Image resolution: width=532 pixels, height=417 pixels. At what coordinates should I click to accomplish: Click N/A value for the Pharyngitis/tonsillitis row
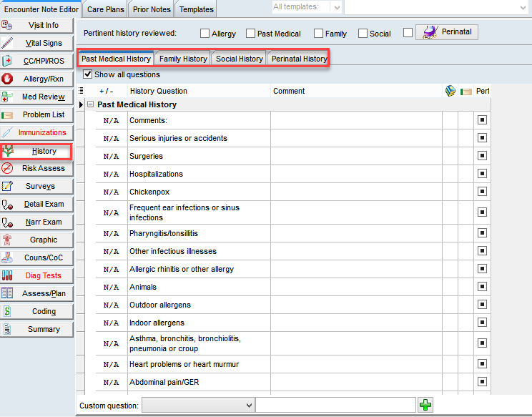tap(111, 233)
